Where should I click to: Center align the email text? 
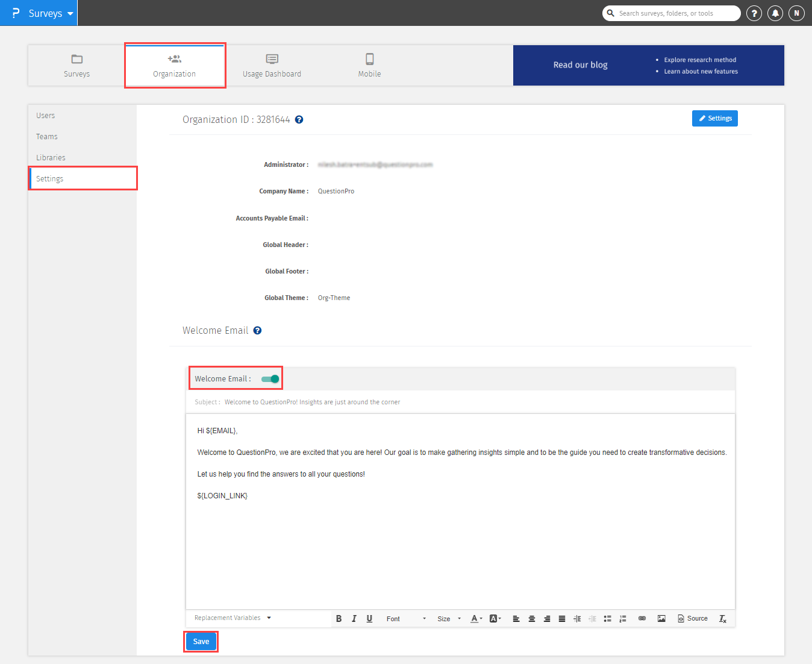(x=531, y=618)
